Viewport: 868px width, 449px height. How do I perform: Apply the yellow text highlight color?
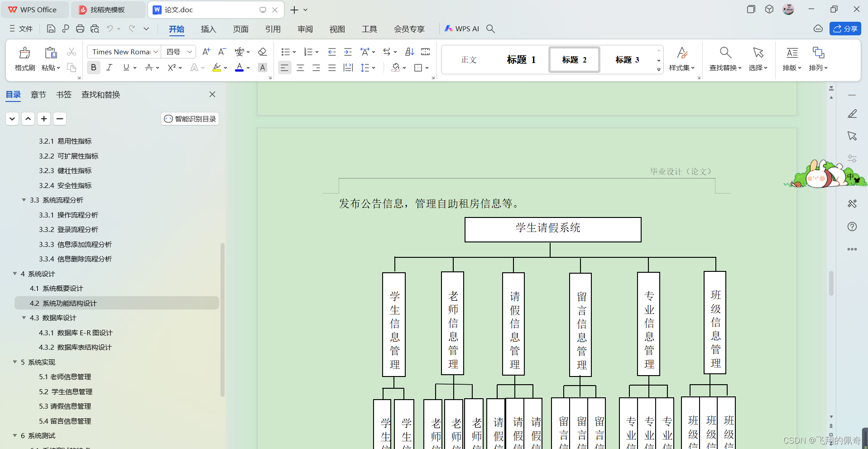coord(217,68)
